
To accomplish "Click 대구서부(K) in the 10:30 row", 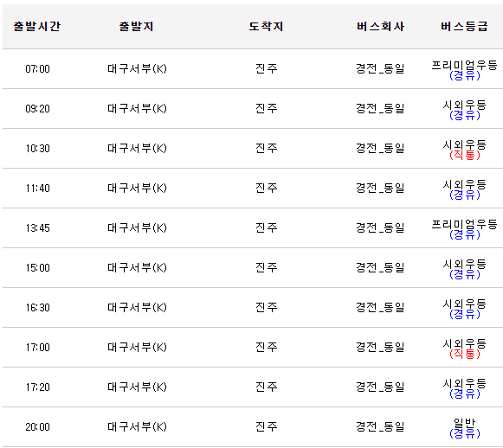I will coord(137,148).
